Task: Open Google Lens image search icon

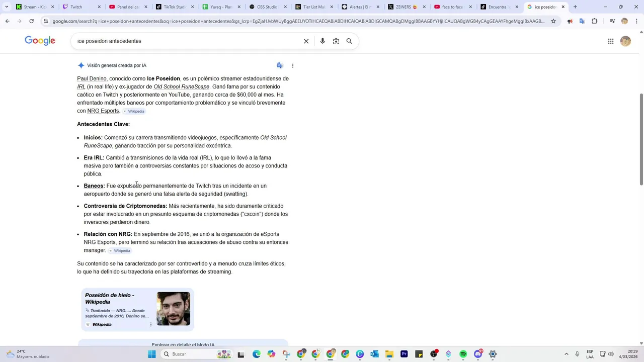Action: tap(336, 41)
